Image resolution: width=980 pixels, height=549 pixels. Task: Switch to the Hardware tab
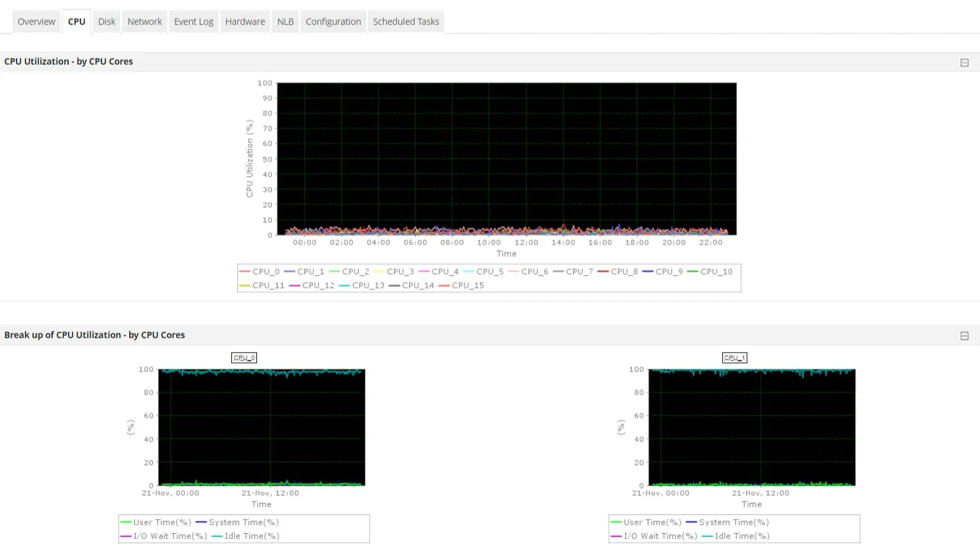(245, 21)
